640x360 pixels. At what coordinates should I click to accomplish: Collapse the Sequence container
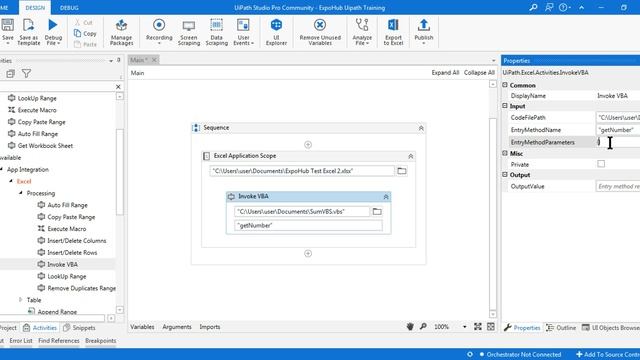tap(421, 128)
